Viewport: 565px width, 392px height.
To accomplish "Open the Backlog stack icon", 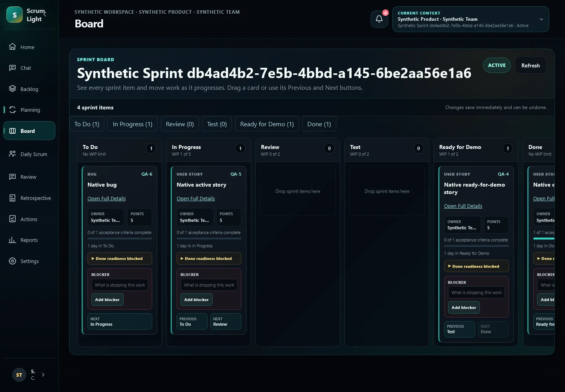I will (13, 89).
